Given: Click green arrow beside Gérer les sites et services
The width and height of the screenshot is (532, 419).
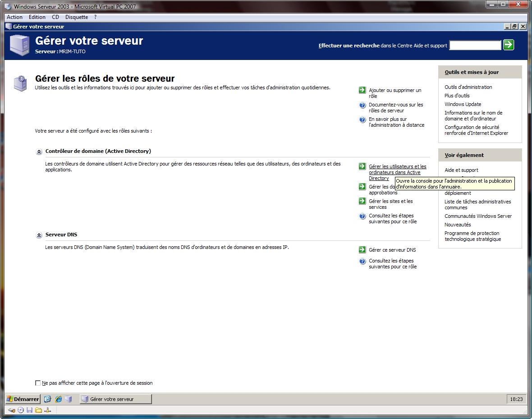Looking at the screenshot, I should (x=362, y=201).
